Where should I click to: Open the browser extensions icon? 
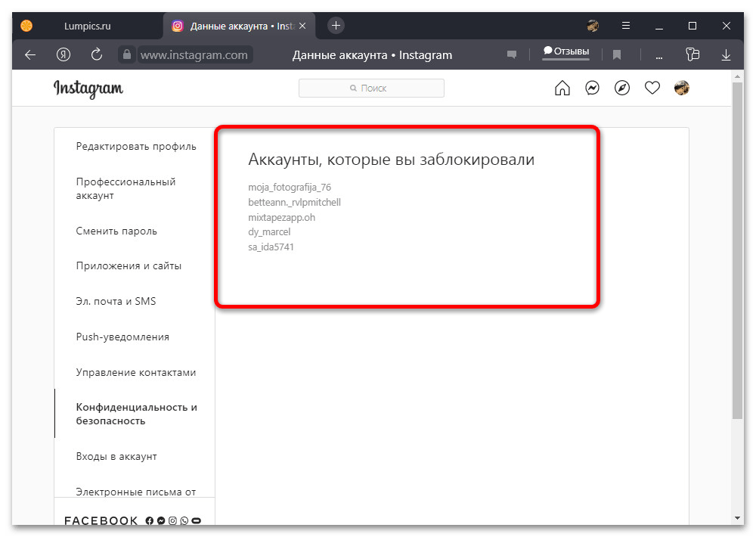pos(692,54)
